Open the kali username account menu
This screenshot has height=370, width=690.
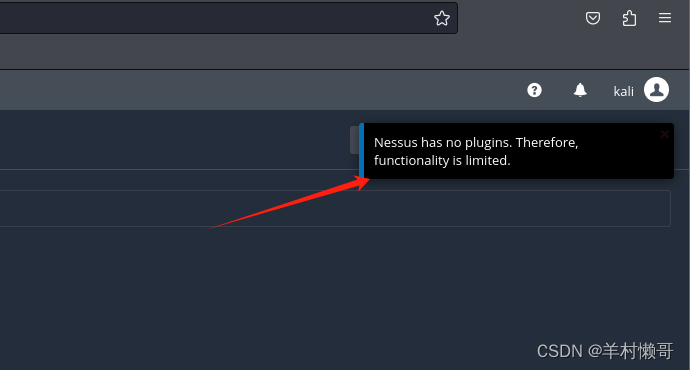[624, 92]
